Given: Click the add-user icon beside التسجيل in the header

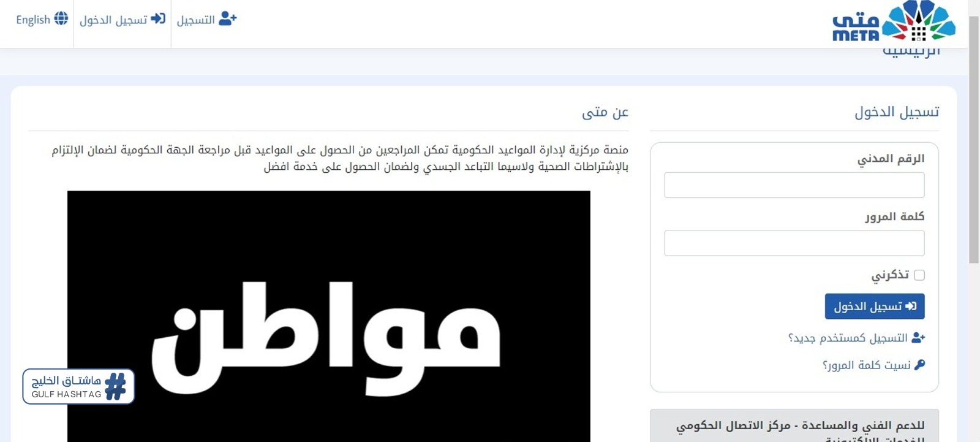Looking at the screenshot, I should click(x=228, y=19).
